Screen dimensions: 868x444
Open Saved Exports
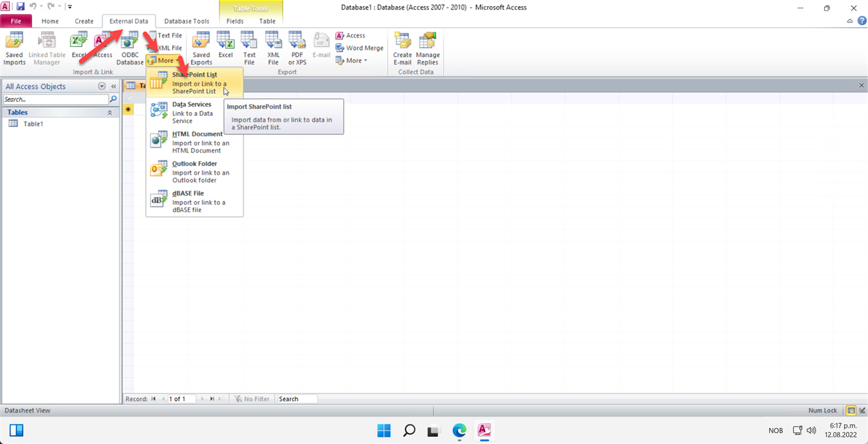[x=201, y=48]
